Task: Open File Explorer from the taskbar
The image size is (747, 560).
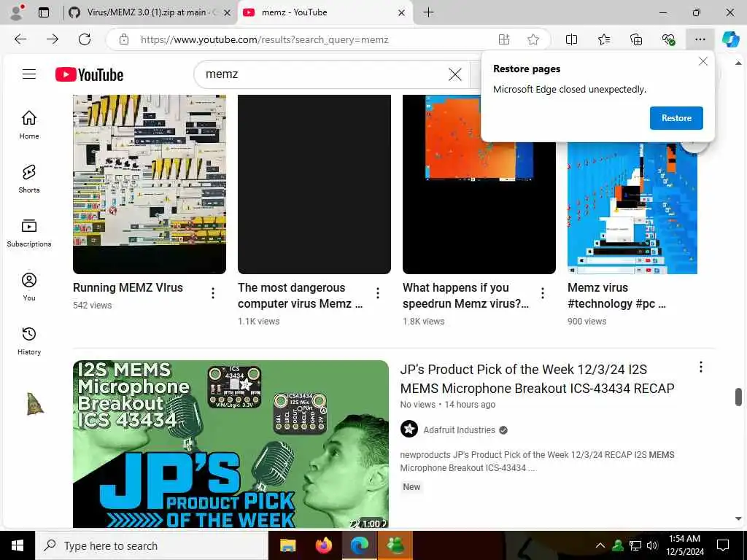Action: [x=287, y=545]
